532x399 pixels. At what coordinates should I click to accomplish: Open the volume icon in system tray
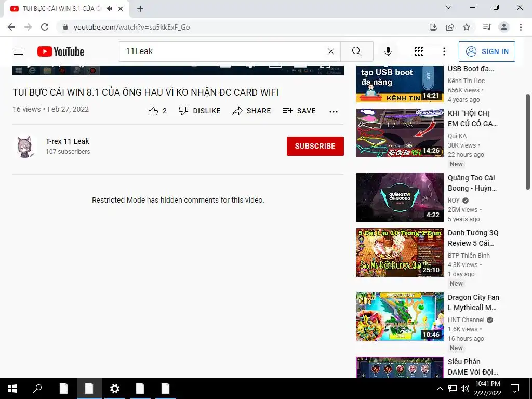(465, 389)
